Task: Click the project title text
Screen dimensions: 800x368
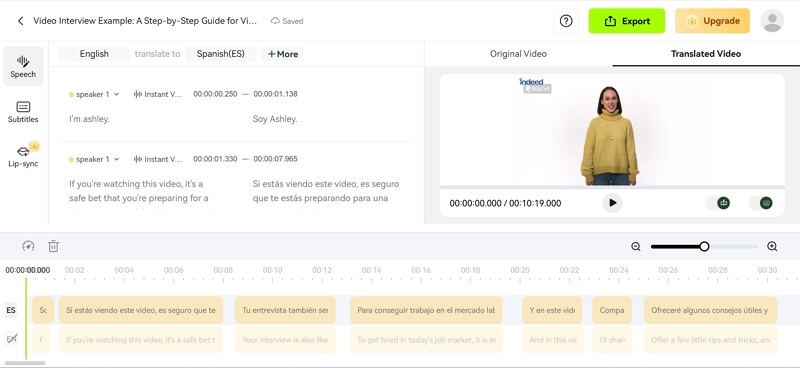Action: click(x=145, y=21)
